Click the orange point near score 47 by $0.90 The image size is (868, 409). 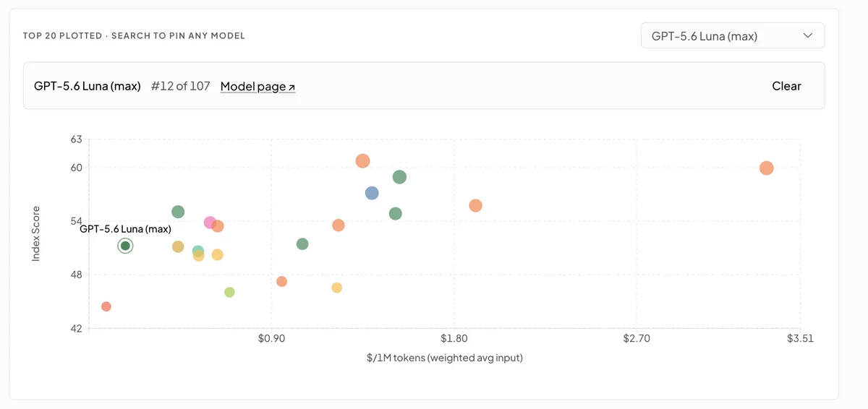(x=282, y=281)
